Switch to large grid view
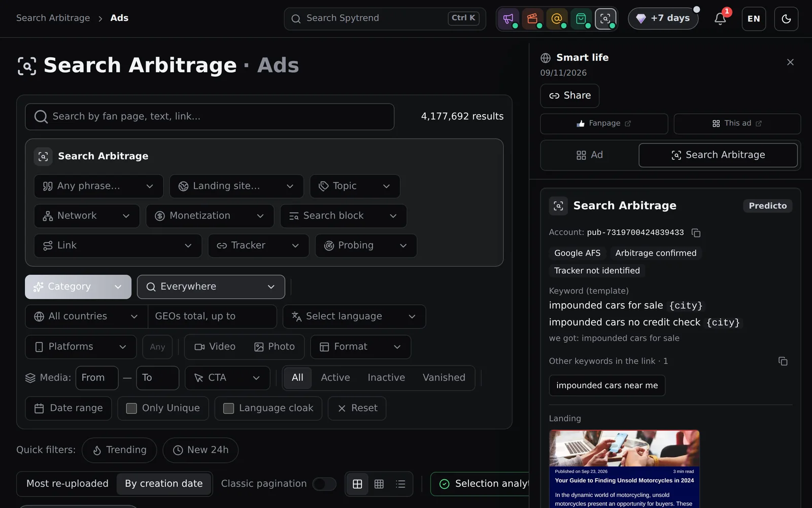Viewport: 812px width, 508px height. pos(357,484)
